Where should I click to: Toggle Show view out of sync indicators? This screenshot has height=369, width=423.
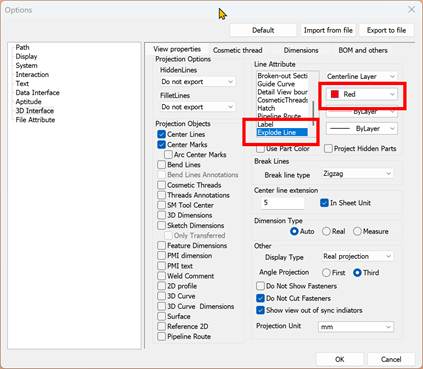(260, 310)
